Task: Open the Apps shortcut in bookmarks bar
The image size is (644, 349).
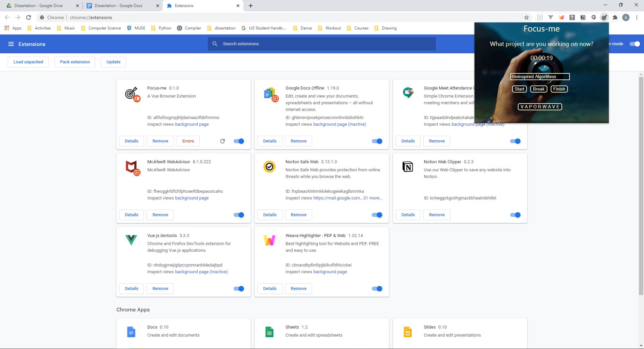Action: (x=13, y=28)
